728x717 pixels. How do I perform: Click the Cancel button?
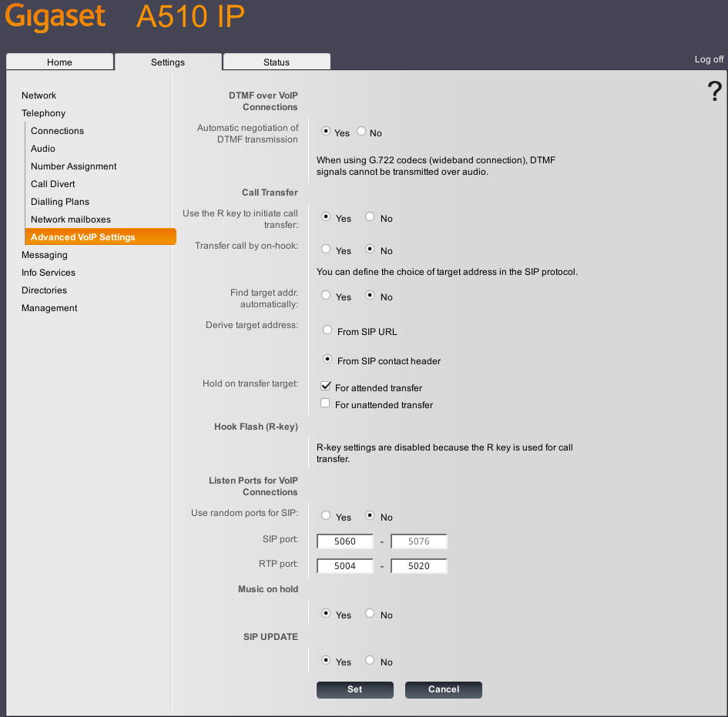point(444,689)
